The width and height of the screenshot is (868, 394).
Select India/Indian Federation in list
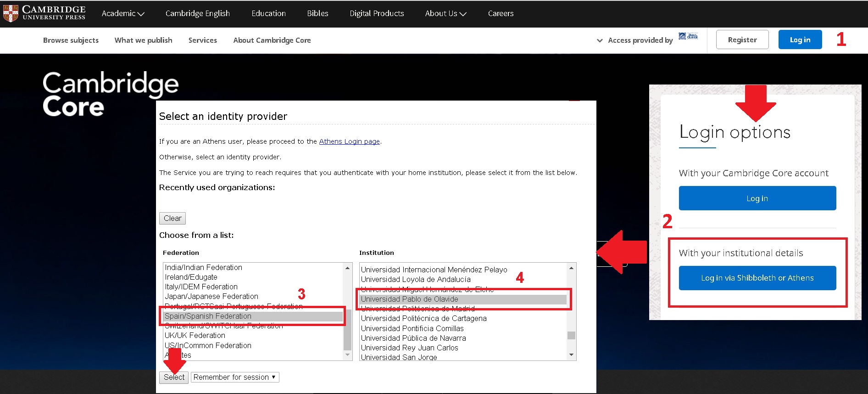[253, 267]
